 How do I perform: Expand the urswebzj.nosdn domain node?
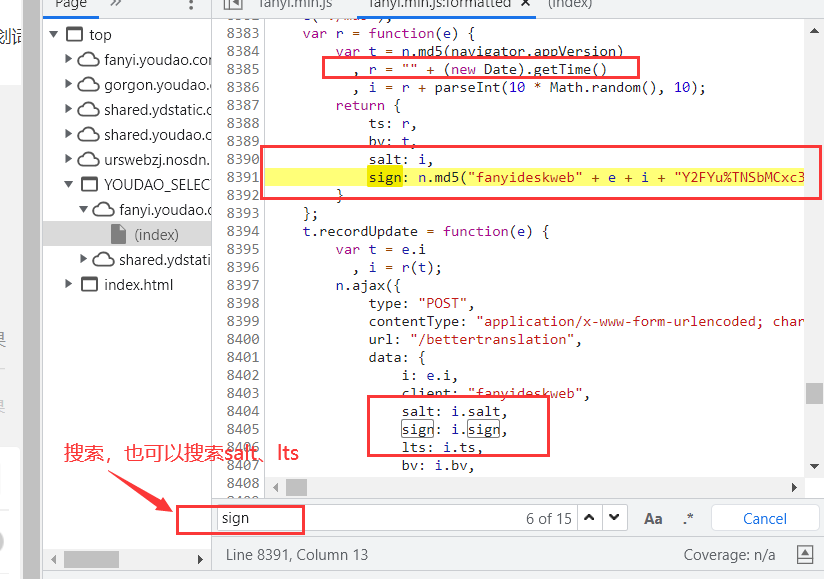pyautogui.click(x=68, y=159)
